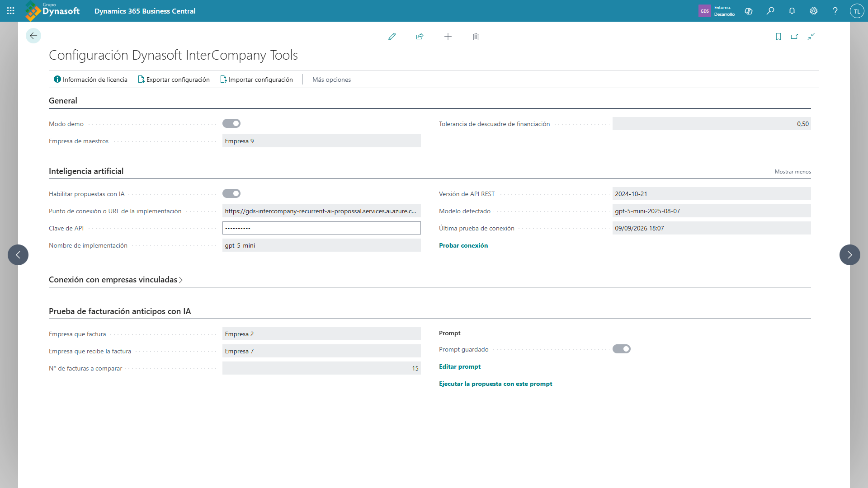Click the bookmark icon
The width and height of the screenshot is (868, 488).
coord(778,37)
